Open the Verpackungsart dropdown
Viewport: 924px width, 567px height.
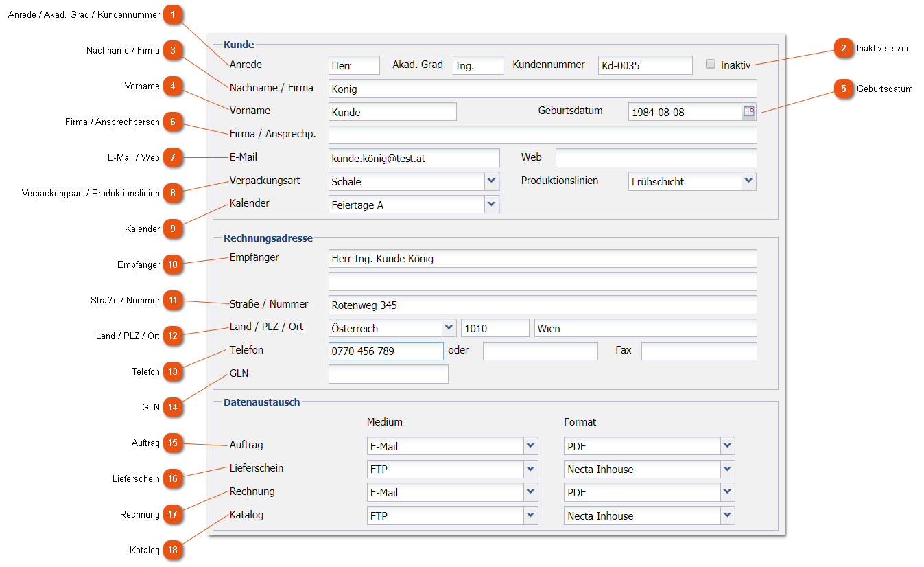(491, 181)
